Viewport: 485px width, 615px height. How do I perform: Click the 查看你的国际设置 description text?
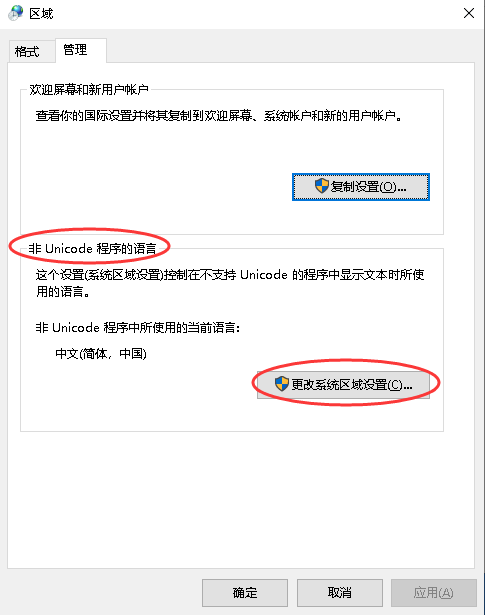pyautogui.click(x=218, y=116)
